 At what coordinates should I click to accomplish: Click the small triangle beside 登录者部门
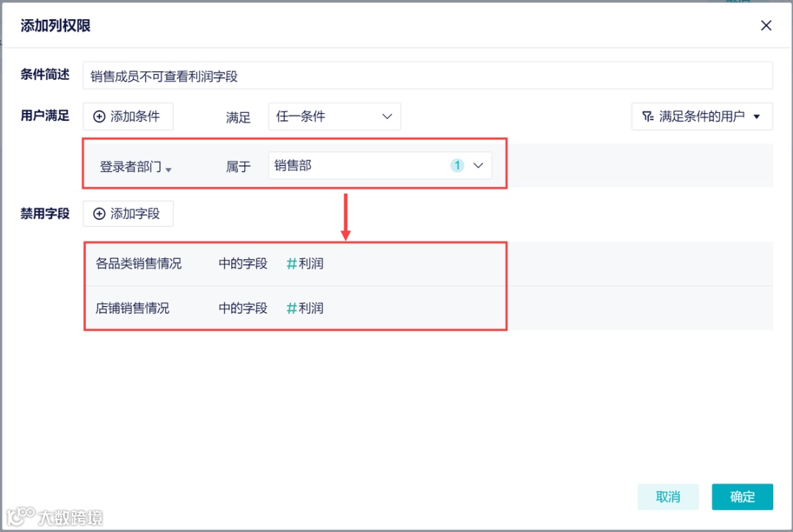tap(170, 168)
